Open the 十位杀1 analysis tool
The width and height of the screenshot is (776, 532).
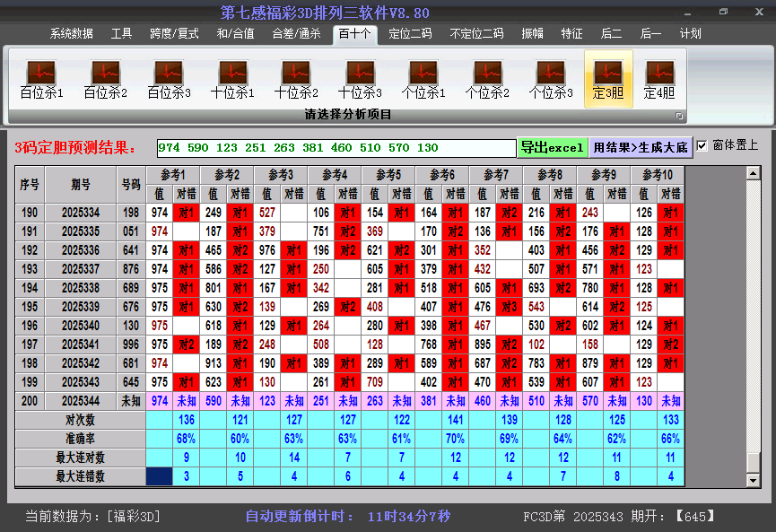[x=232, y=78]
